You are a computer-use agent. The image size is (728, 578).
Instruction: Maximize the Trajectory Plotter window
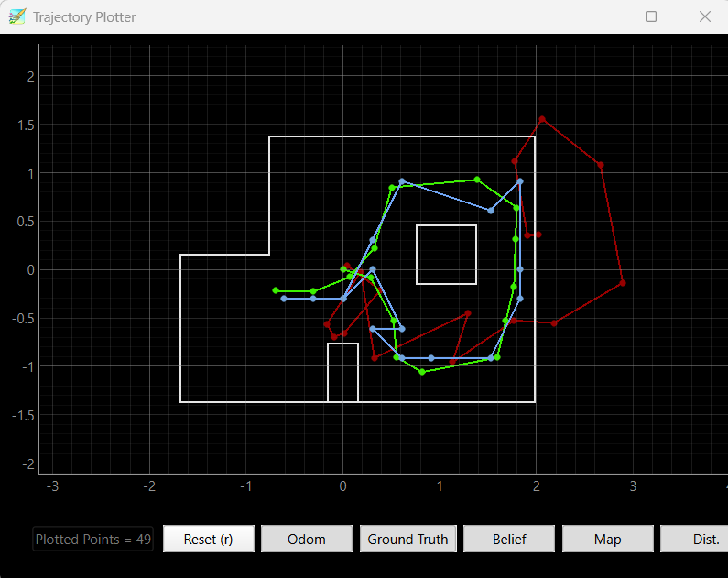651,16
